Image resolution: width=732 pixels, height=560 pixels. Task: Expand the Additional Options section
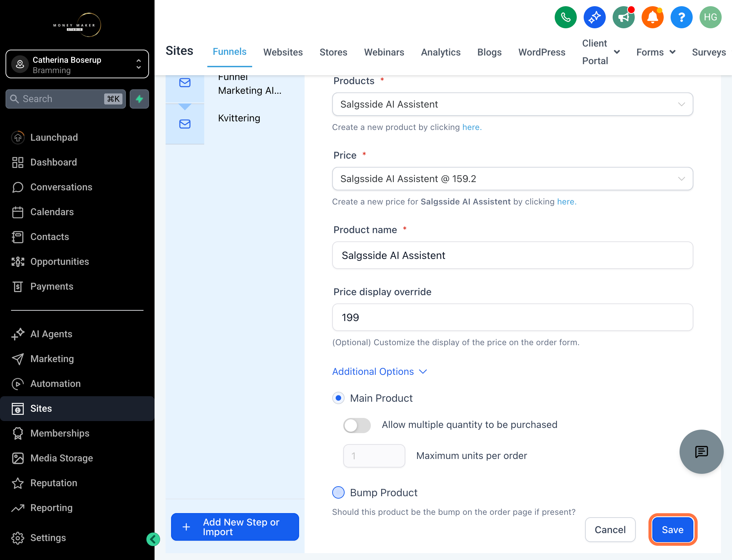[x=379, y=371]
